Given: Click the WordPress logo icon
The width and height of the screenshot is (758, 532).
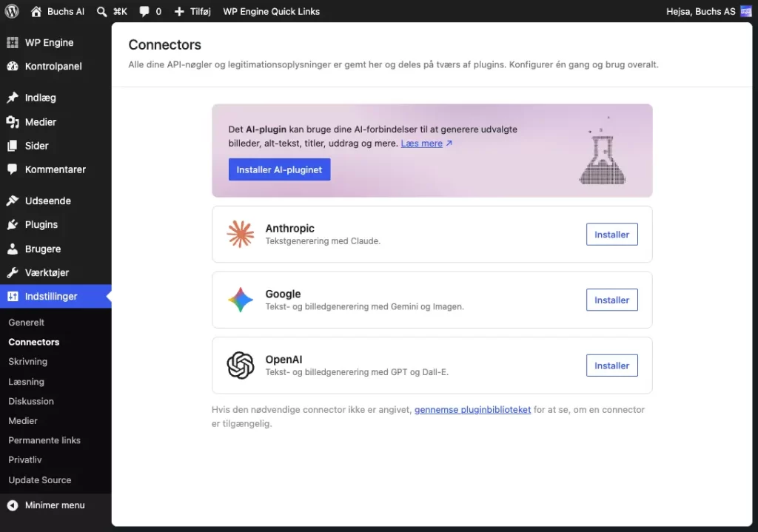Looking at the screenshot, I should click(x=12, y=11).
